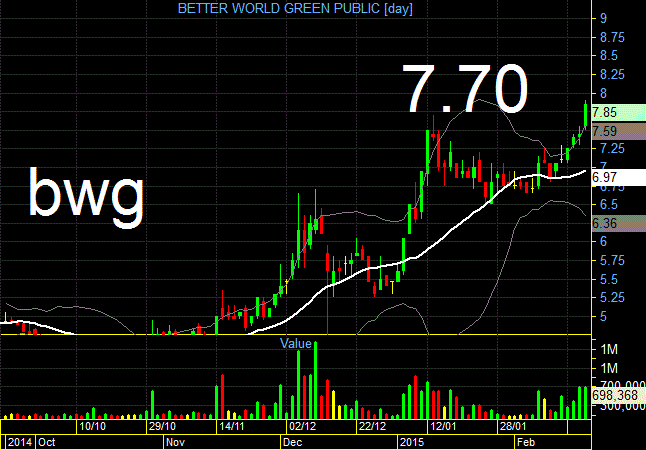This screenshot has height=450, width=646.
Task: Click the 02/12 date marker
Action: [x=302, y=426]
